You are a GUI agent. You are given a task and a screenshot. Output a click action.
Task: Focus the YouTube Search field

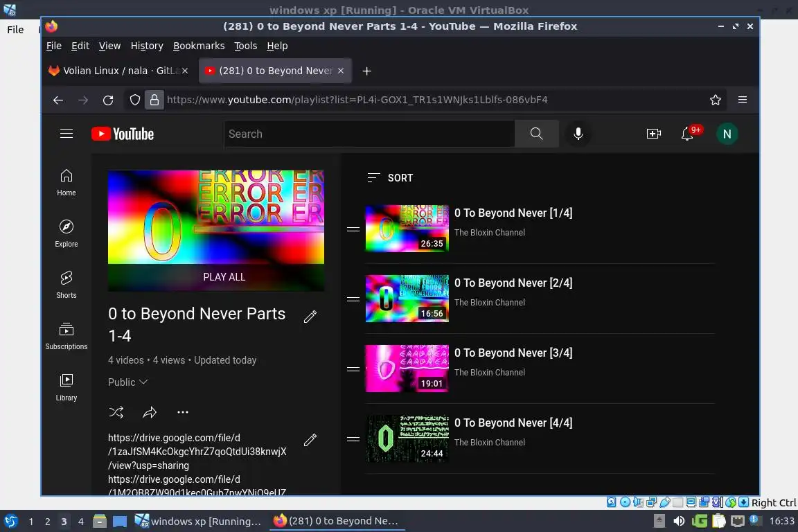tap(369, 134)
